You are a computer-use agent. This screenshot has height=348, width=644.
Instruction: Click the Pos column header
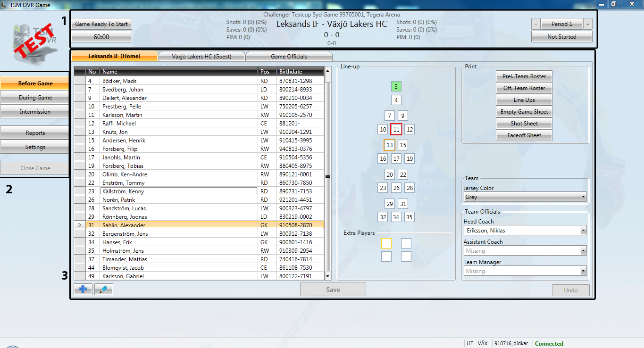(x=267, y=72)
